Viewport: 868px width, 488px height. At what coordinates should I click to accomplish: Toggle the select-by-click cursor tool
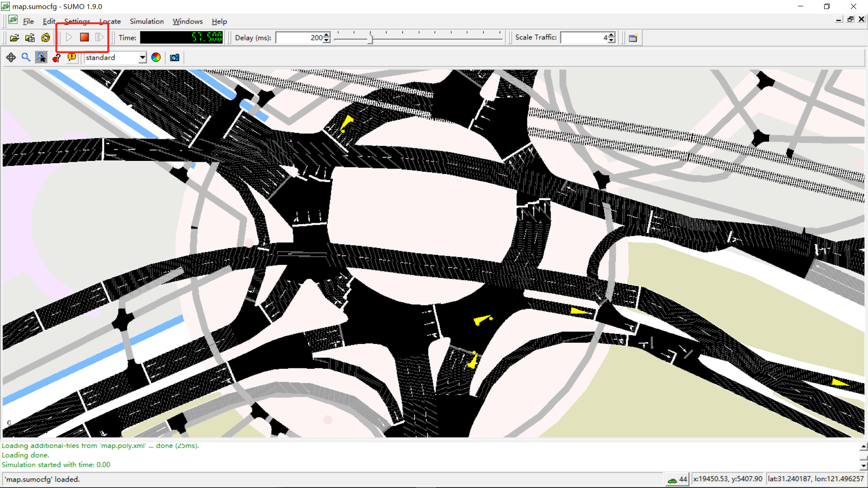[41, 57]
